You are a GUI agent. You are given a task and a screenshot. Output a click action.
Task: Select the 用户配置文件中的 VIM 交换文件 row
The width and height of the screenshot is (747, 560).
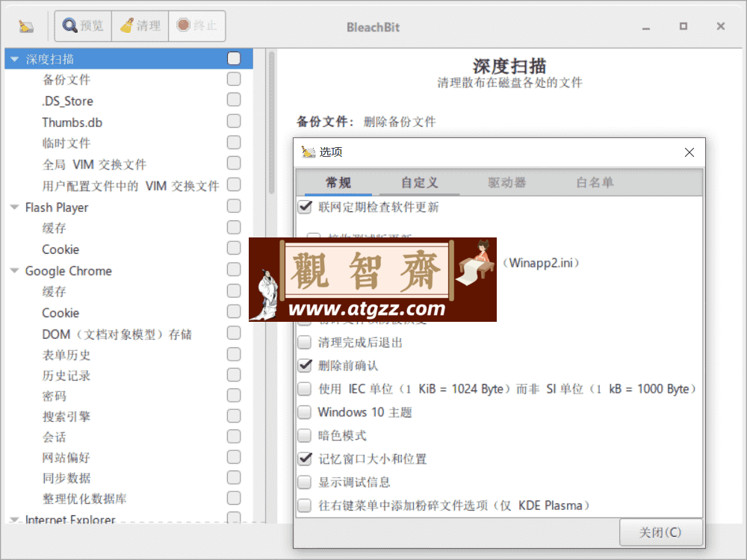click(x=128, y=185)
